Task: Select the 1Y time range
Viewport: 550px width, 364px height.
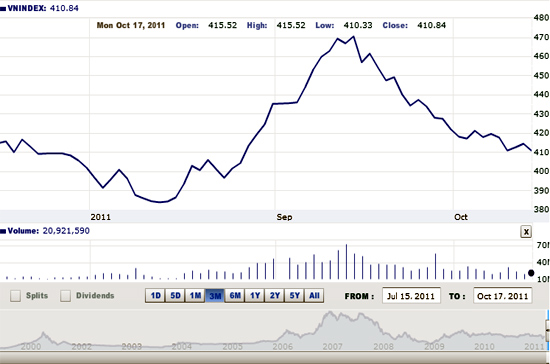Action: click(x=255, y=296)
